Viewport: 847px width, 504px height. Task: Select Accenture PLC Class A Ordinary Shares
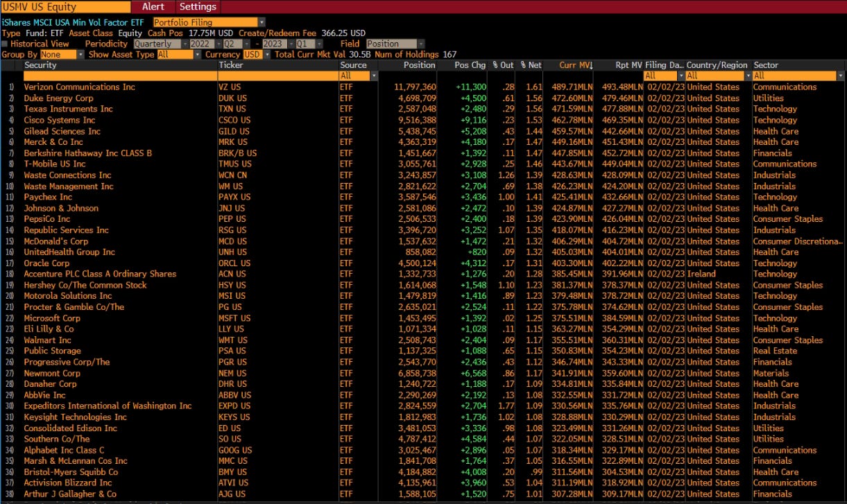click(100, 274)
